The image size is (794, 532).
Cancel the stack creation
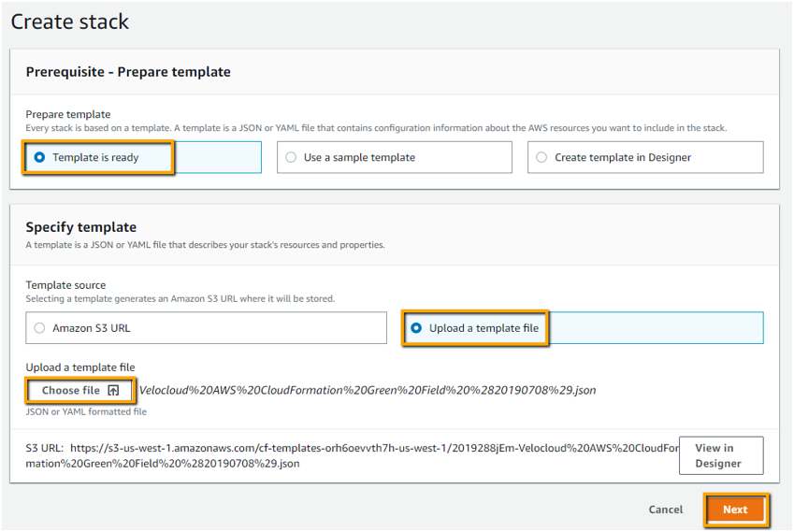(666, 510)
